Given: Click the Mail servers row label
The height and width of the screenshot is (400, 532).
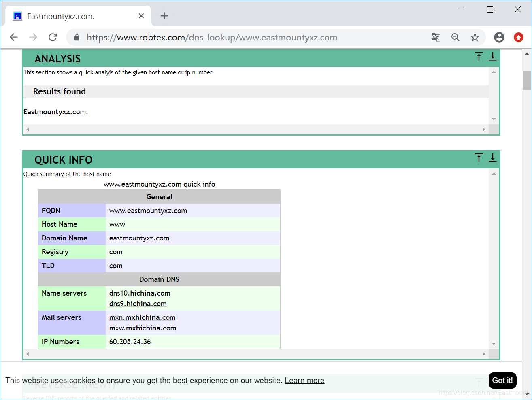Looking at the screenshot, I should pyautogui.click(x=62, y=317).
